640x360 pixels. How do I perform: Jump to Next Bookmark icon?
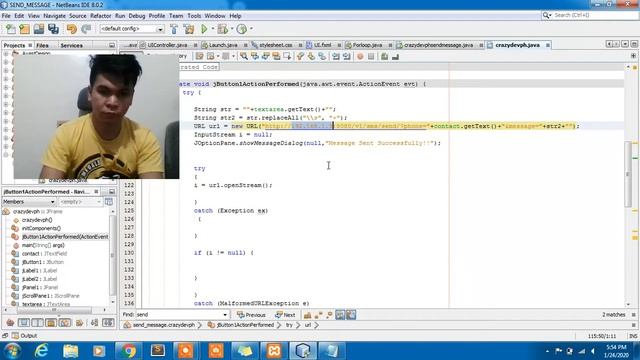point(311,56)
